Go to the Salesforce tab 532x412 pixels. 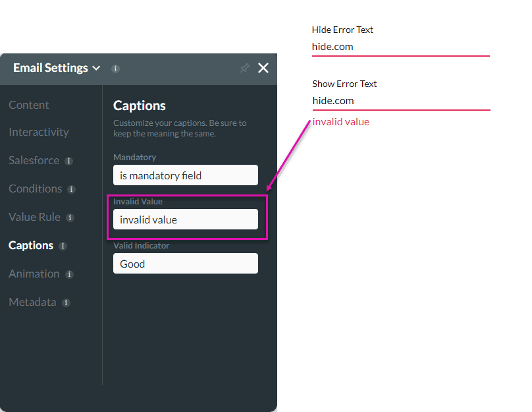pos(34,160)
